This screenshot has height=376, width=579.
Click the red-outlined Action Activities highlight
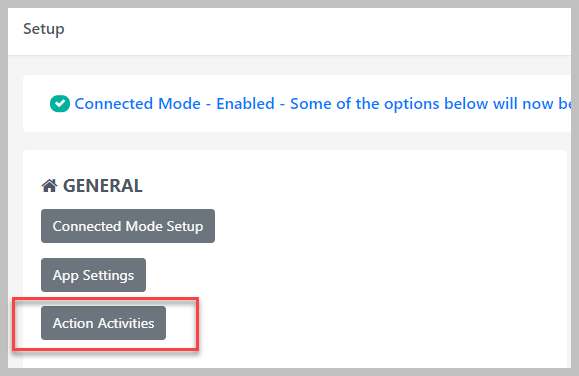click(x=106, y=324)
